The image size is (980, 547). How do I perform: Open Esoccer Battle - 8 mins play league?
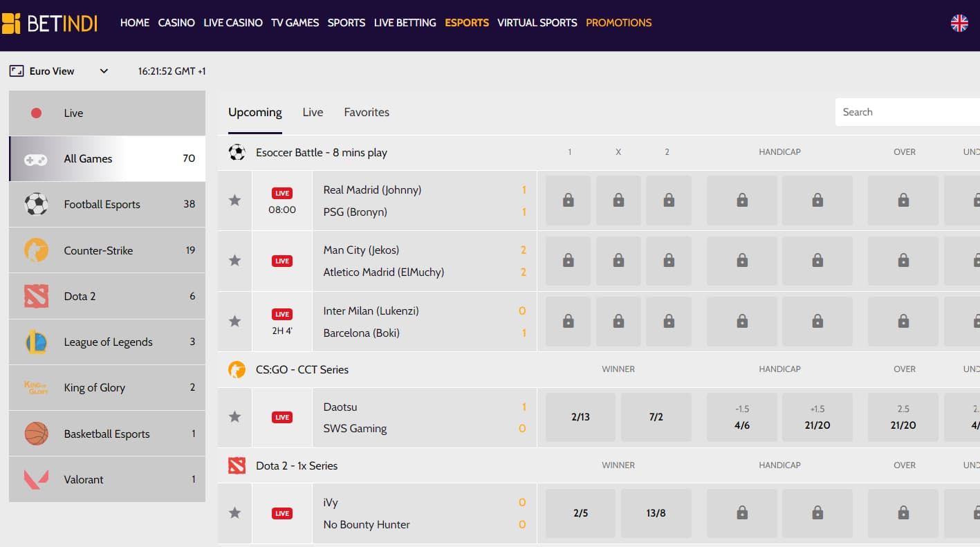coord(322,152)
